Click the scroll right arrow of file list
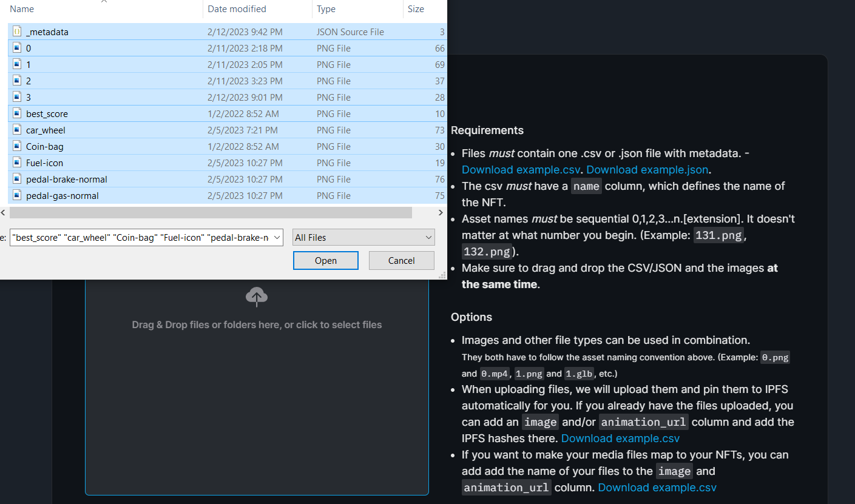Screen dimensions: 855x504 (x=441, y=213)
